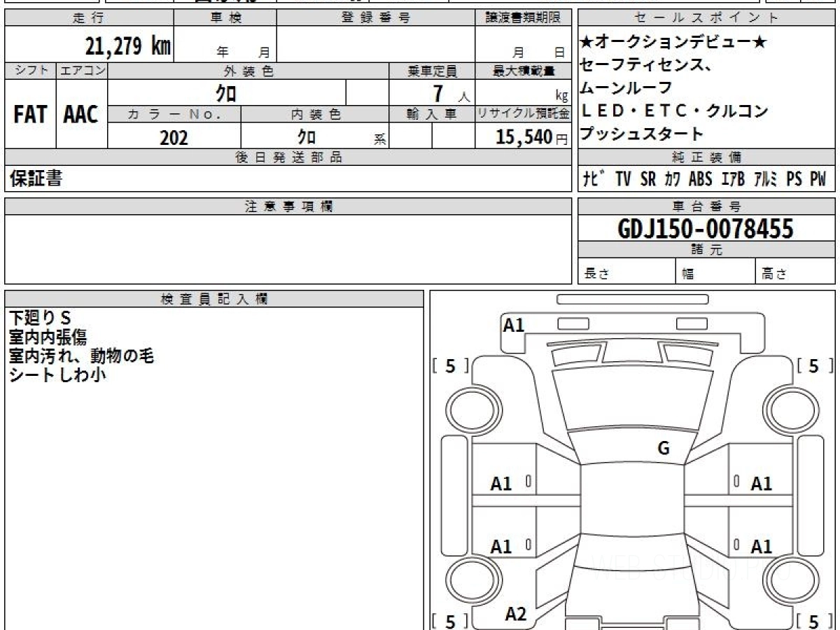Click the A2 damage mark on the diagram

point(516,615)
